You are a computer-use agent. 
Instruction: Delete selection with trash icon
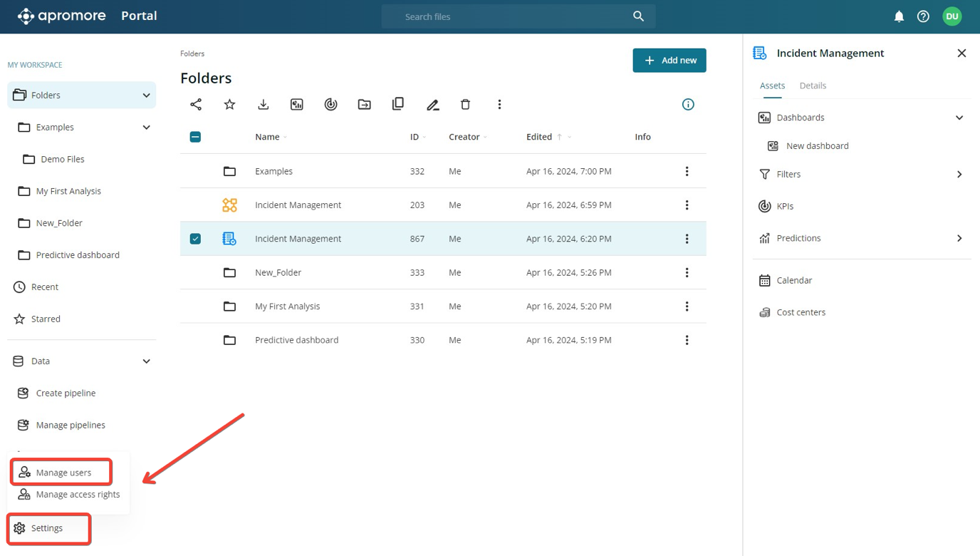pyautogui.click(x=465, y=105)
